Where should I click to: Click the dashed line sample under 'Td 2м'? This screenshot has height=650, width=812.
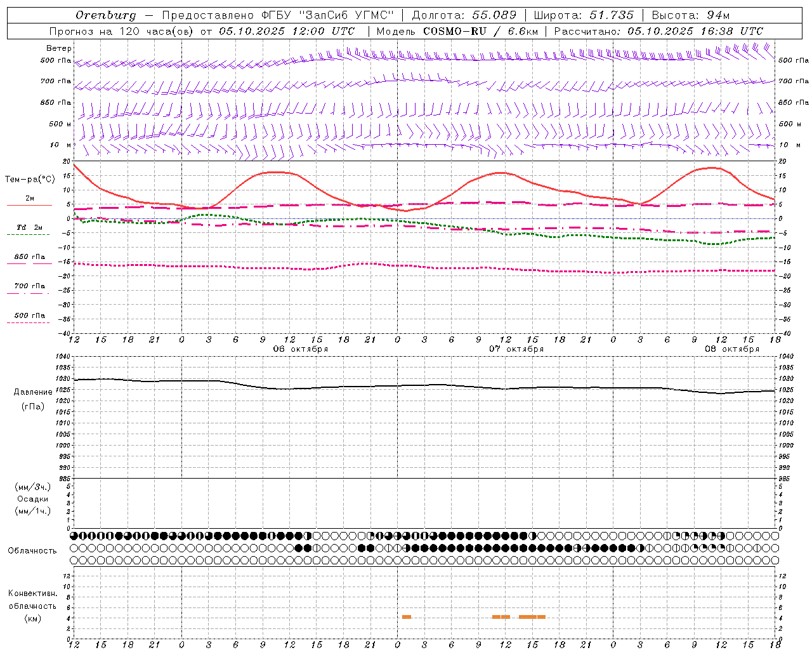(x=28, y=235)
